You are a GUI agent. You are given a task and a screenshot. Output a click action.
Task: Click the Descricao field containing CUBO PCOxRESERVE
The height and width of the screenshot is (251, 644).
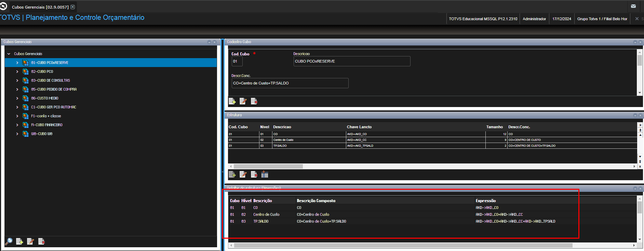coord(352,61)
